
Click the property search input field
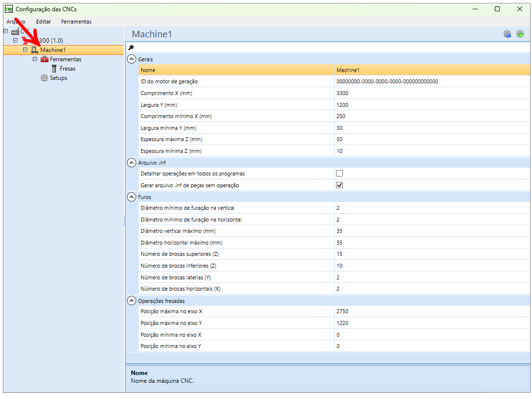tap(332, 48)
